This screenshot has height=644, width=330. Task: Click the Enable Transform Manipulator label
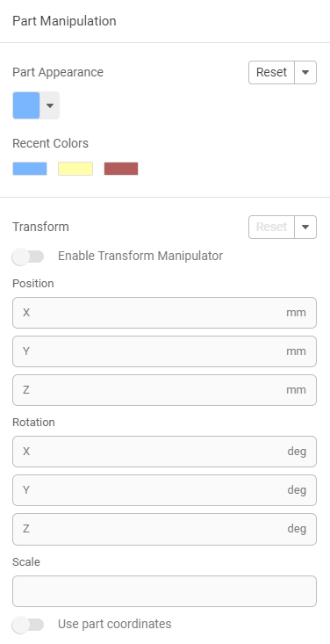point(140,257)
